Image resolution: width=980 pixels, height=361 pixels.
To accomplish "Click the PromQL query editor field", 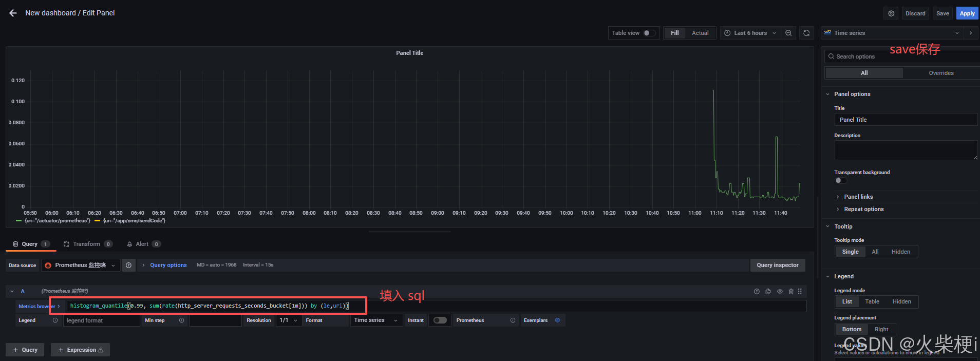I will pos(436,306).
